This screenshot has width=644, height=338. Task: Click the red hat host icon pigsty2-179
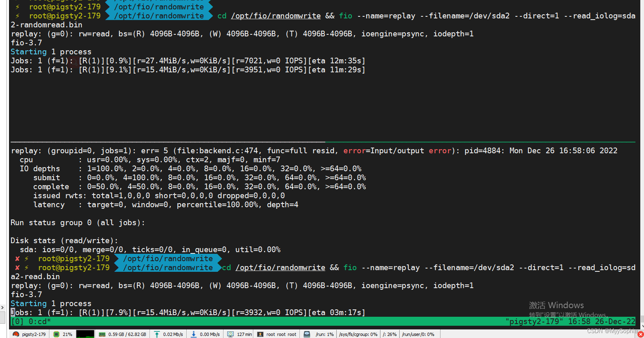click(x=16, y=334)
